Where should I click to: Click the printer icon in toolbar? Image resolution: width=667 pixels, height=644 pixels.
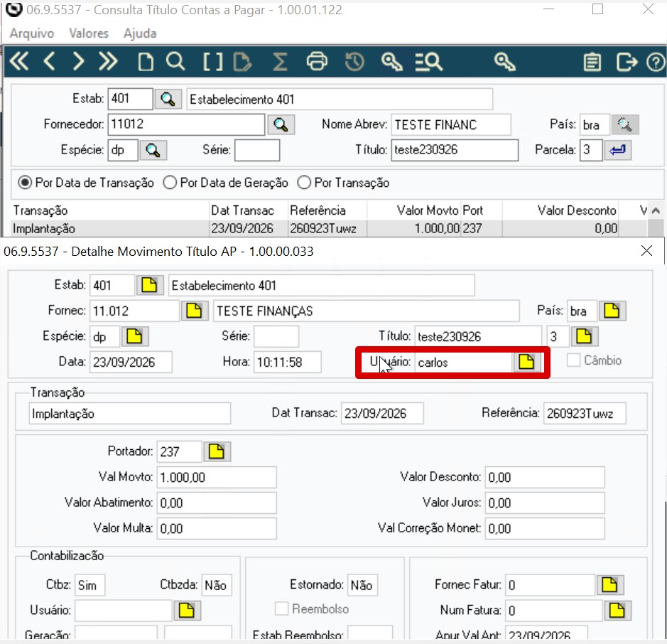pyautogui.click(x=317, y=62)
